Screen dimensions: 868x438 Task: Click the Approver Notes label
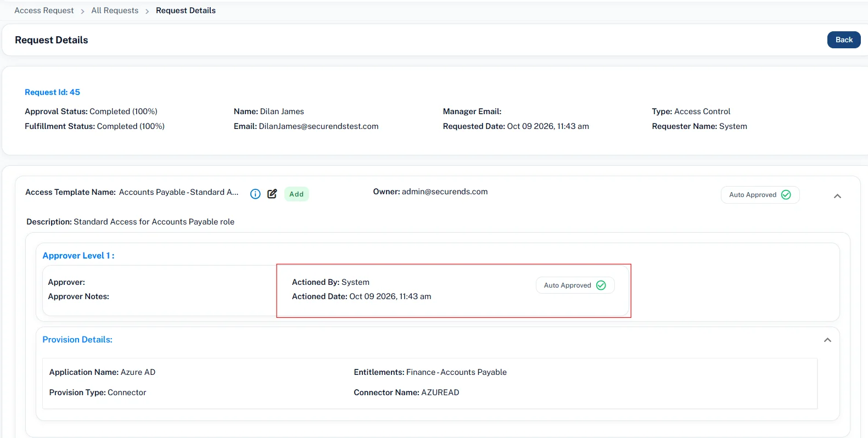(x=79, y=296)
